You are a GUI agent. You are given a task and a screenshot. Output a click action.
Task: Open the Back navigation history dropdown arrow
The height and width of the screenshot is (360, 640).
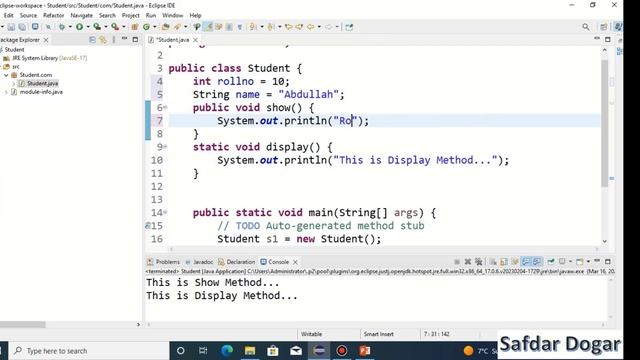click(x=319, y=27)
